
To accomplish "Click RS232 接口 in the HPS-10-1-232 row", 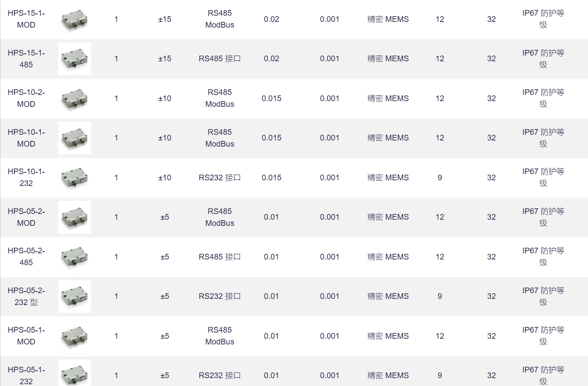I will [x=220, y=178].
